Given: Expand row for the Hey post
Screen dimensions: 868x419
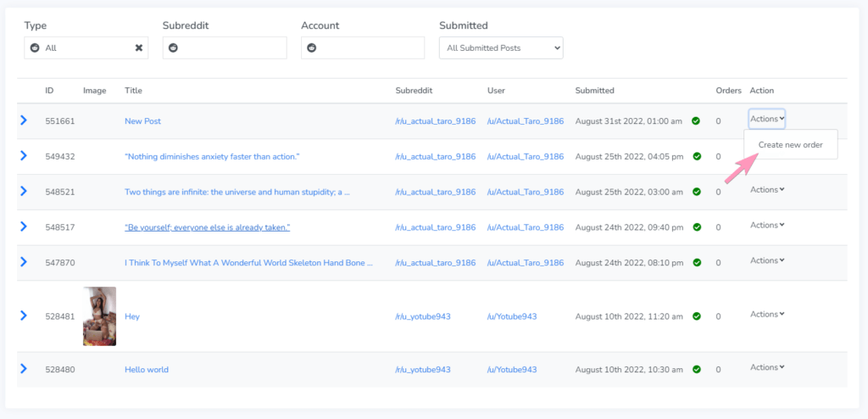Looking at the screenshot, I should click(24, 316).
